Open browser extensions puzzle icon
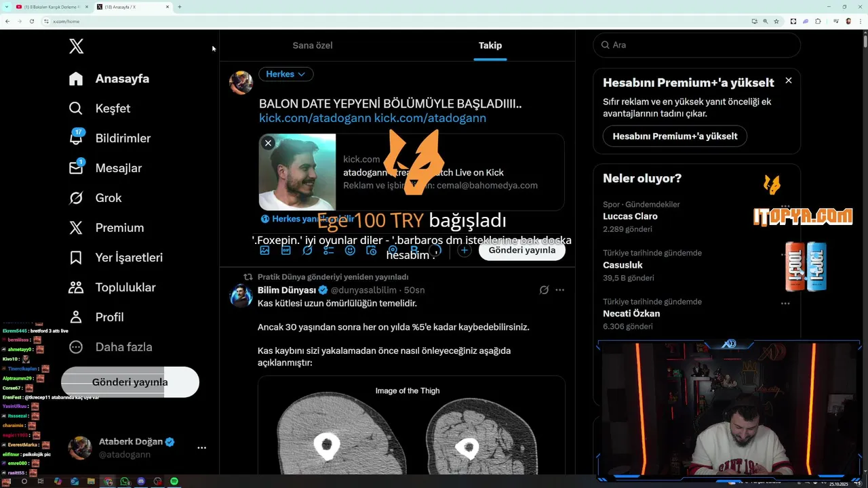Image resolution: width=868 pixels, height=488 pixels. pyautogui.click(x=818, y=21)
